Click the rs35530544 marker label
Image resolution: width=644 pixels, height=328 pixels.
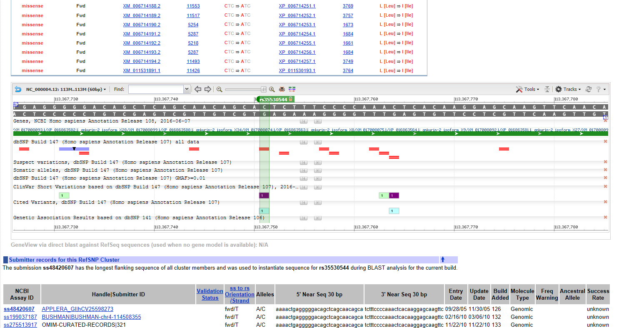coord(273,99)
